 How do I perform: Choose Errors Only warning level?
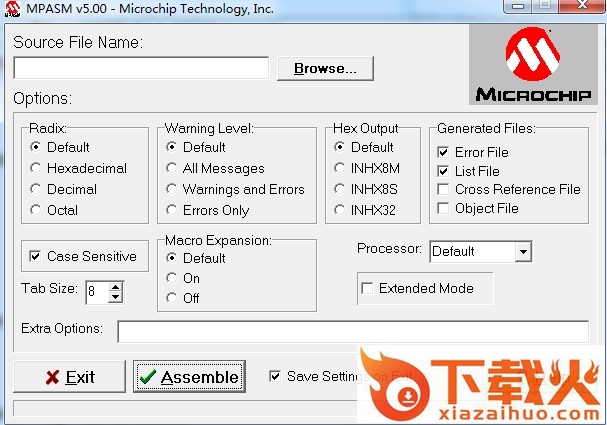tap(173, 210)
